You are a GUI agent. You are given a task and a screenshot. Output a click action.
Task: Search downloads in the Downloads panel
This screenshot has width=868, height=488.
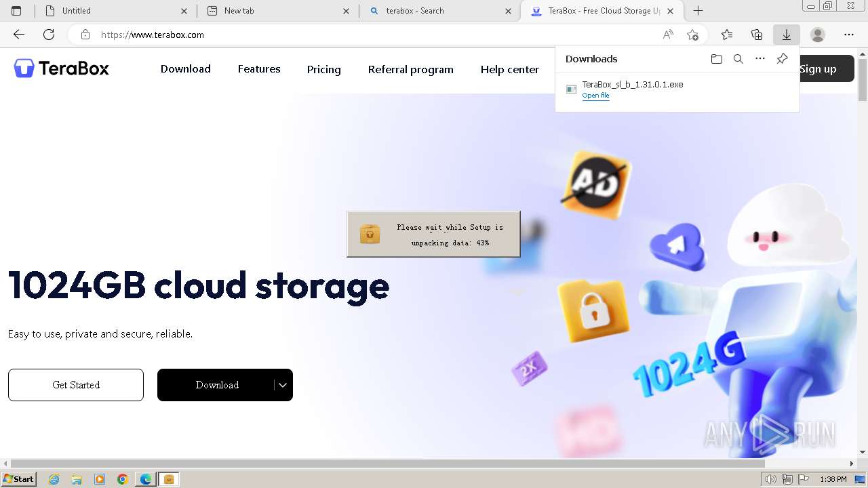point(738,59)
